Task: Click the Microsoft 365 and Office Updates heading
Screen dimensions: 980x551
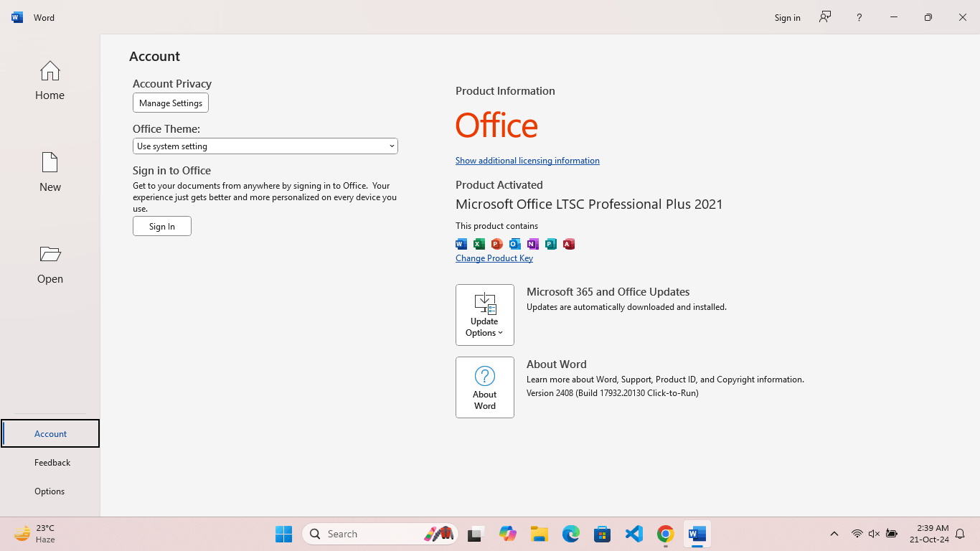Action: (608, 292)
